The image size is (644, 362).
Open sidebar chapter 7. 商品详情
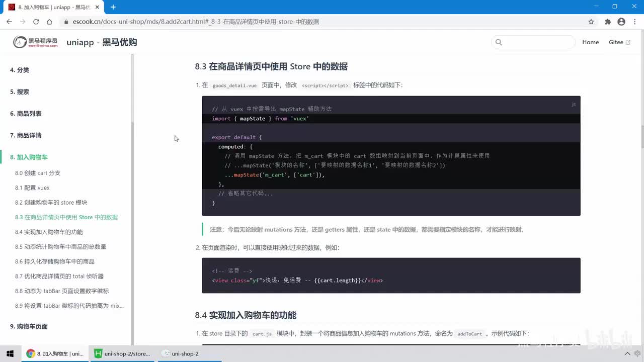(x=26, y=135)
